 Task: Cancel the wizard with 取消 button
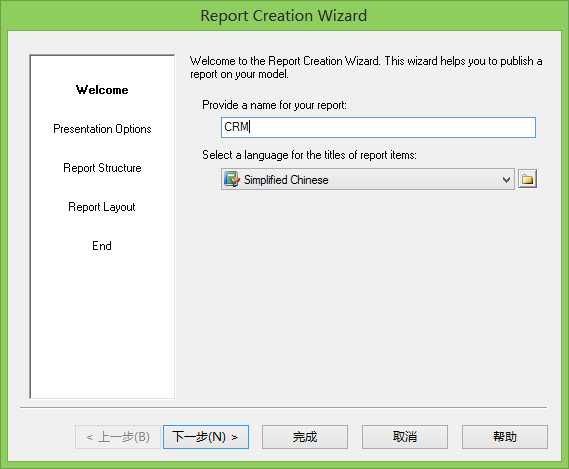[x=405, y=437]
